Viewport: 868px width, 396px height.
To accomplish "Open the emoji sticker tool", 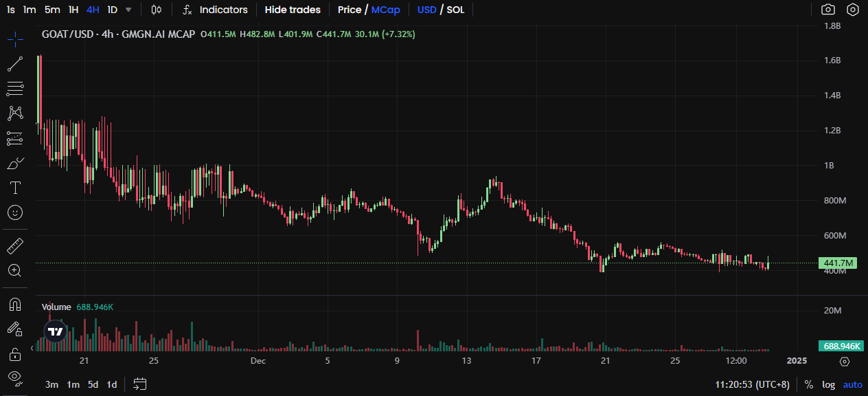I will [x=15, y=212].
